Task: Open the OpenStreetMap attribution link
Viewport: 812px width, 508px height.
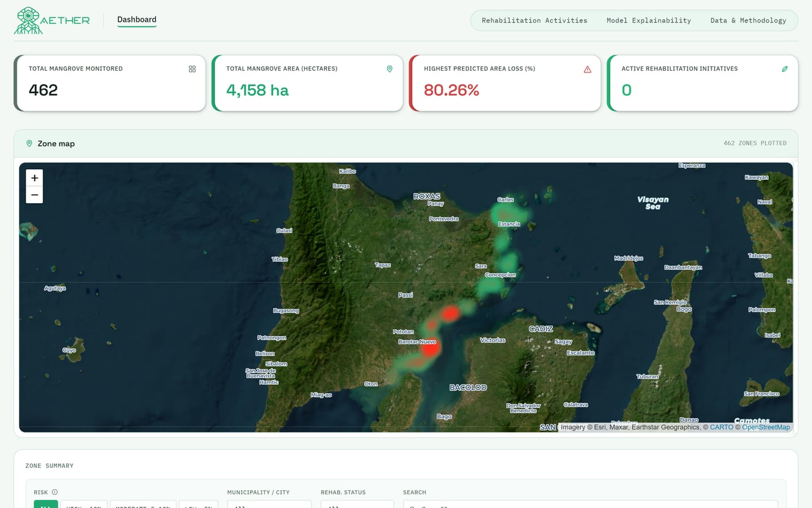Action: [766, 427]
